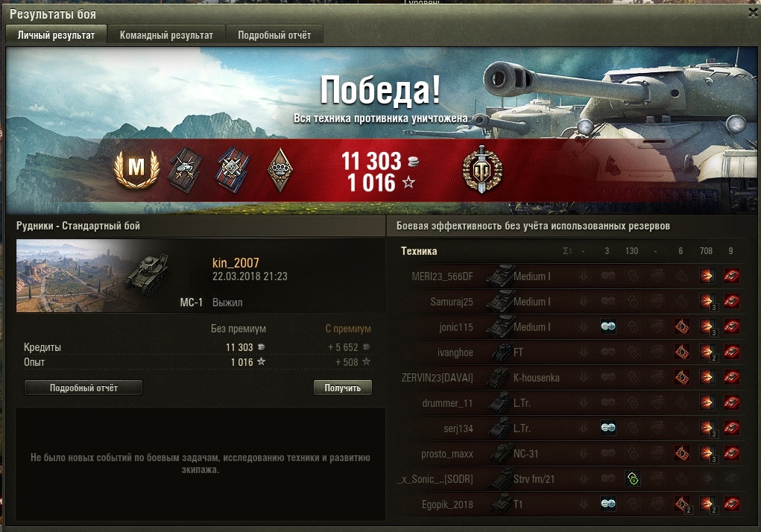Screen dimensions: 761x532
Task: Close the battle results window
Action: [754, 13]
